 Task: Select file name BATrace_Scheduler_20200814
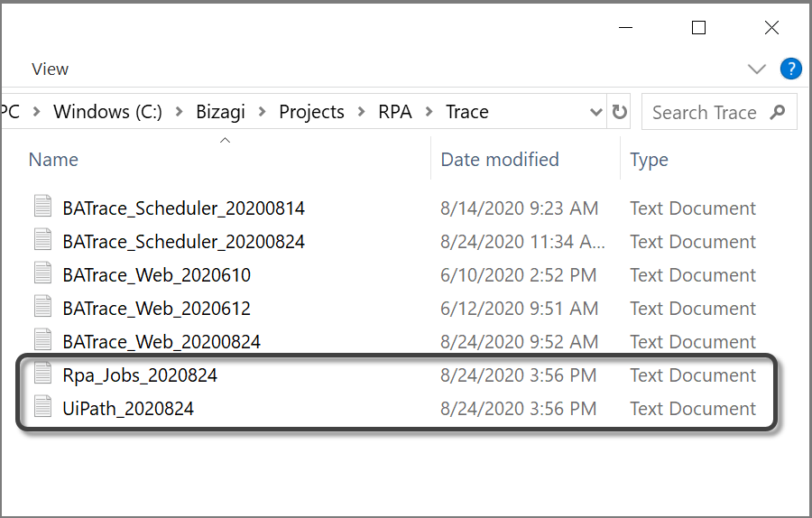(x=184, y=208)
